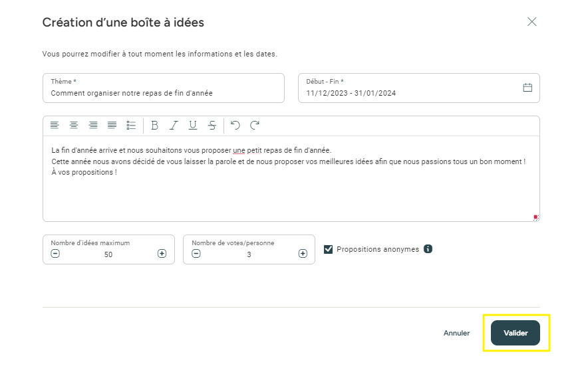Increase Nombre de votes/personne
Image resolution: width=588 pixels, height=384 pixels.
[303, 254]
